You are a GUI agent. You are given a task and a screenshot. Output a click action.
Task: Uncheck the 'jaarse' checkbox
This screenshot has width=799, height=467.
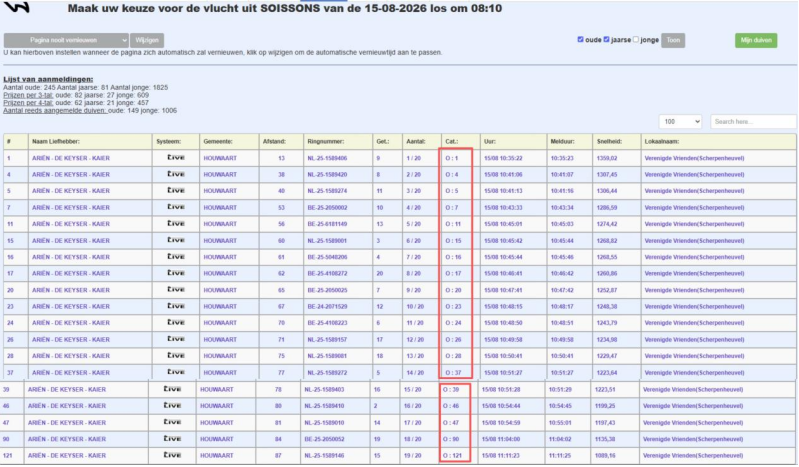point(606,39)
